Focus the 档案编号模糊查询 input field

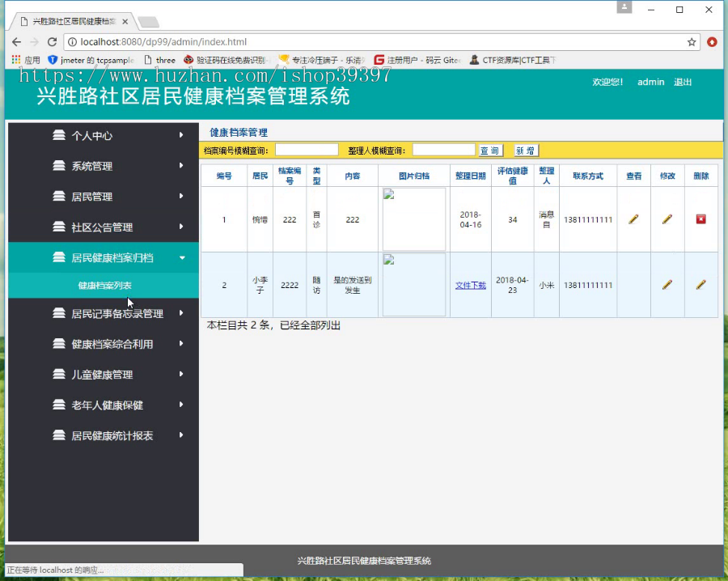pos(307,150)
